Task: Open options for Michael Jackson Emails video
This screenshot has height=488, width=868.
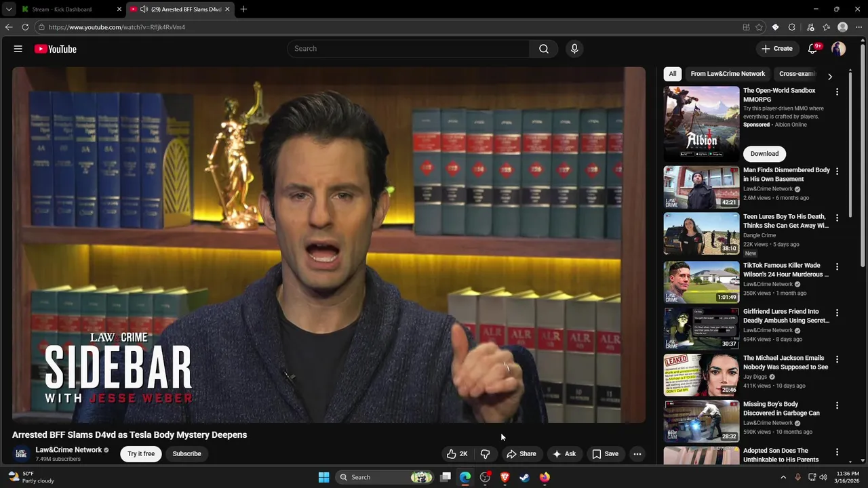Action: (x=837, y=359)
